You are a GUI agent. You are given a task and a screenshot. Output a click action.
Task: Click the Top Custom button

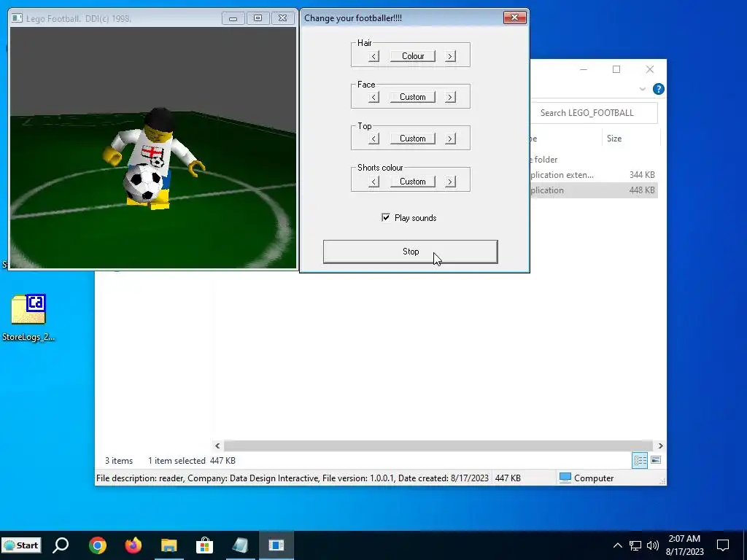[x=413, y=139]
